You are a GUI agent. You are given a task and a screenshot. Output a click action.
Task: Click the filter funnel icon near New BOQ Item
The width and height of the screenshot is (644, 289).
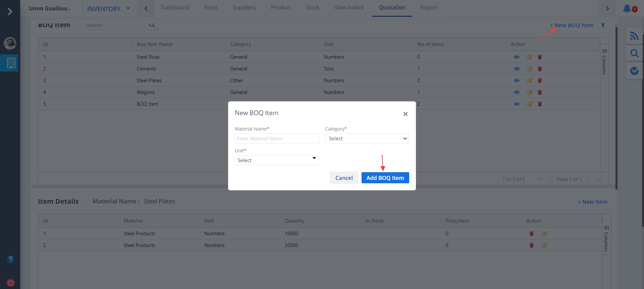click(603, 26)
